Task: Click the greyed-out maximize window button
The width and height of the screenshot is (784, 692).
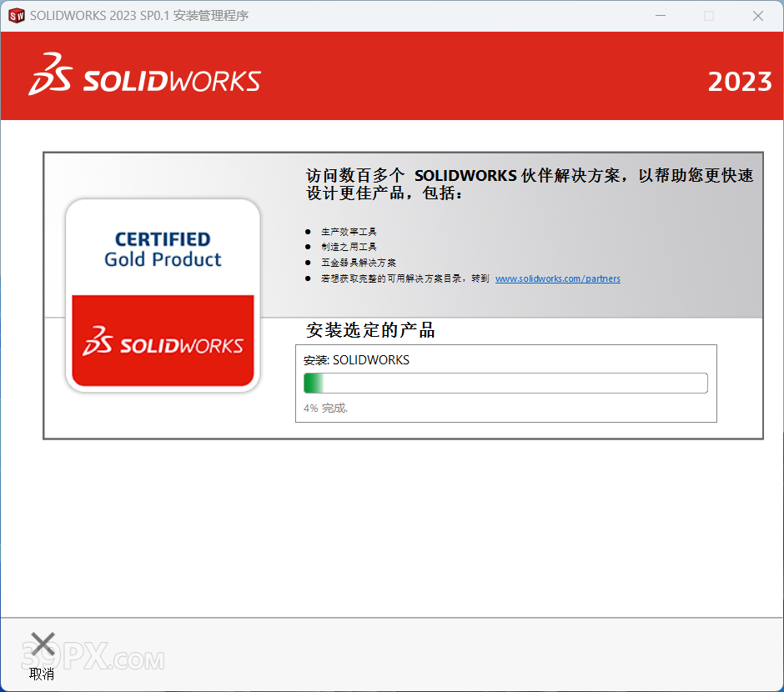Action: 709,16
